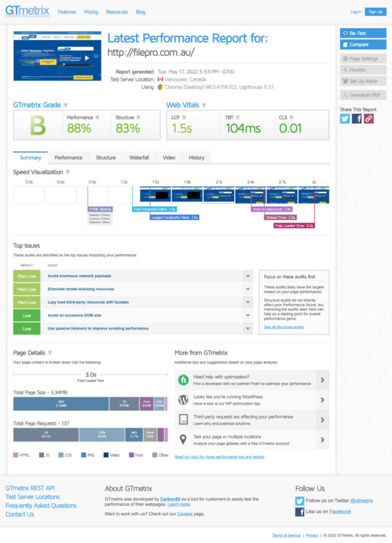Click the Log In link
The image size is (392, 543).
click(x=356, y=12)
